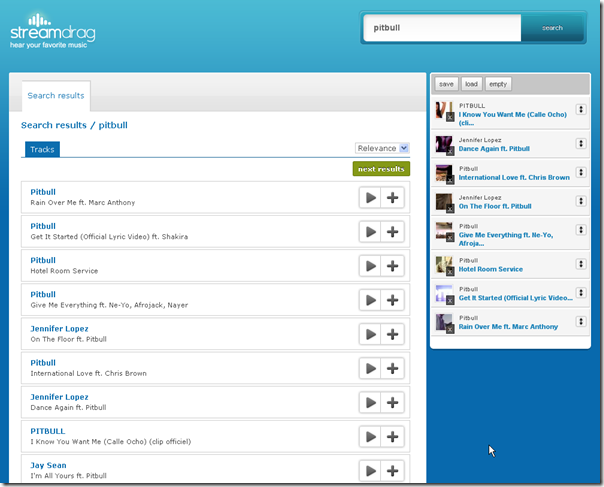Screen dimensions: 604x487
Task: Play Dance Again search result
Action: click(x=370, y=403)
